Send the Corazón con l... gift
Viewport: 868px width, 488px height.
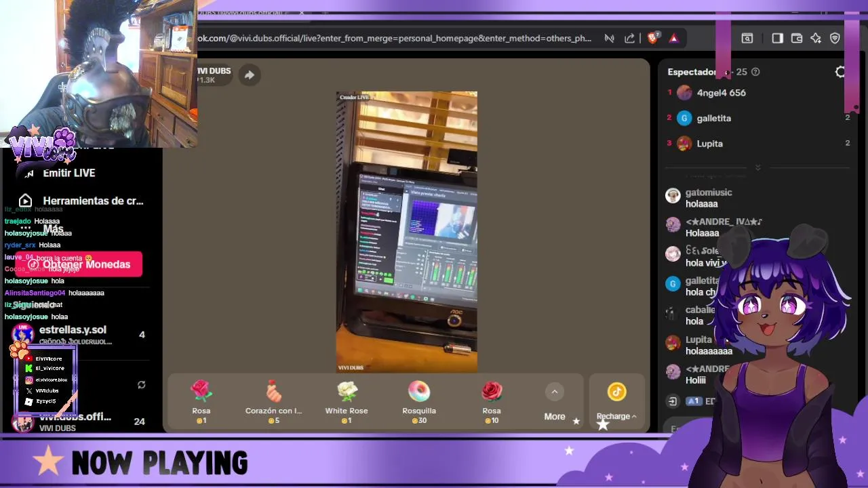pos(273,401)
